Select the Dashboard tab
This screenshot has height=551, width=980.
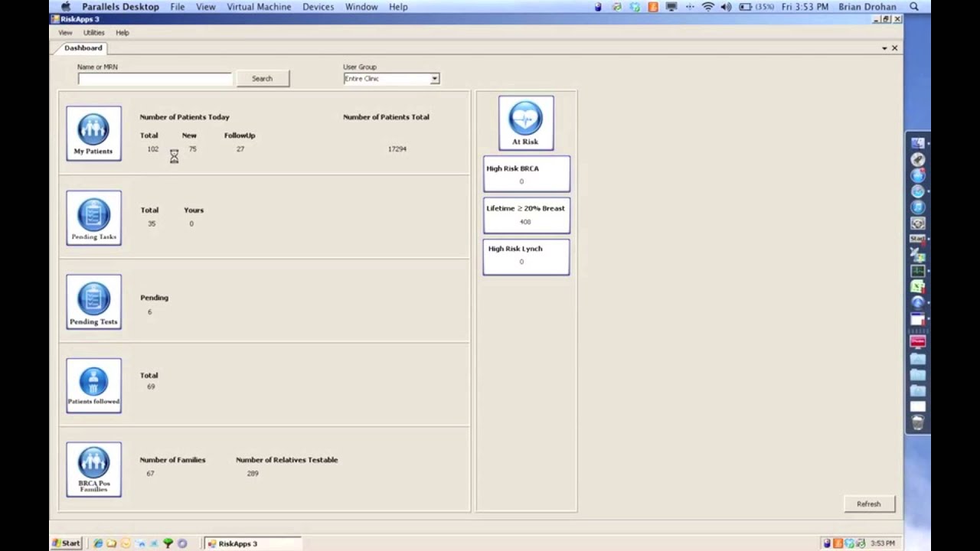click(x=83, y=48)
